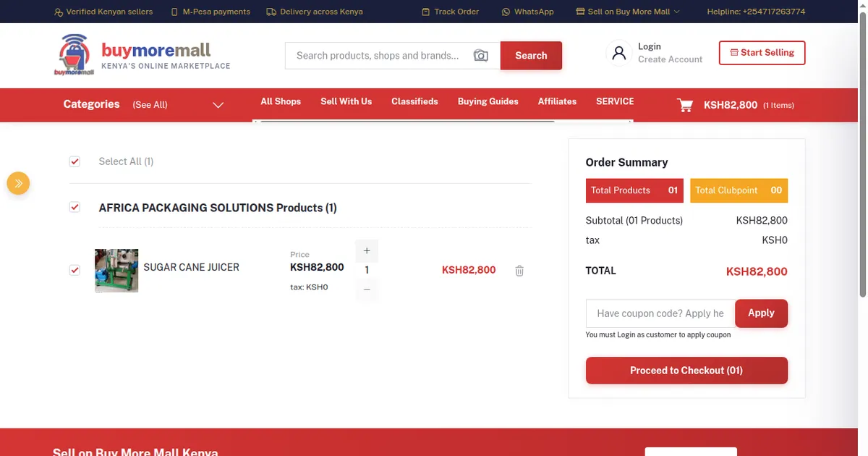The width and height of the screenshot is (868, 456).
Task: Open Affiliates menu item
Action: coord(557,101)
